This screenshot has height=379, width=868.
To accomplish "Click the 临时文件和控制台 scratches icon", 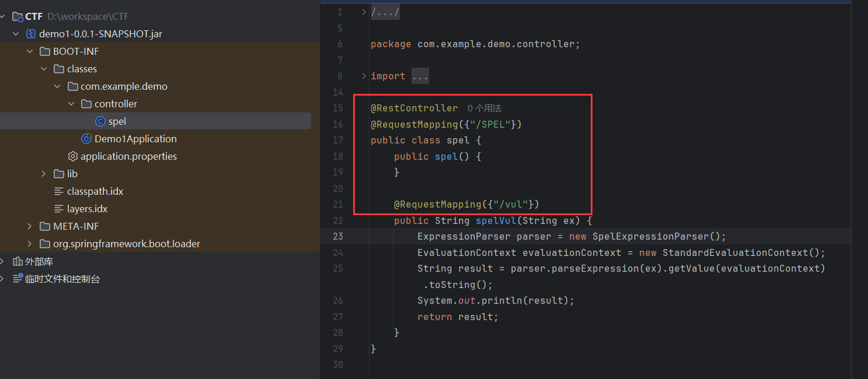I will pyautogui.click(x=18, y=279).
